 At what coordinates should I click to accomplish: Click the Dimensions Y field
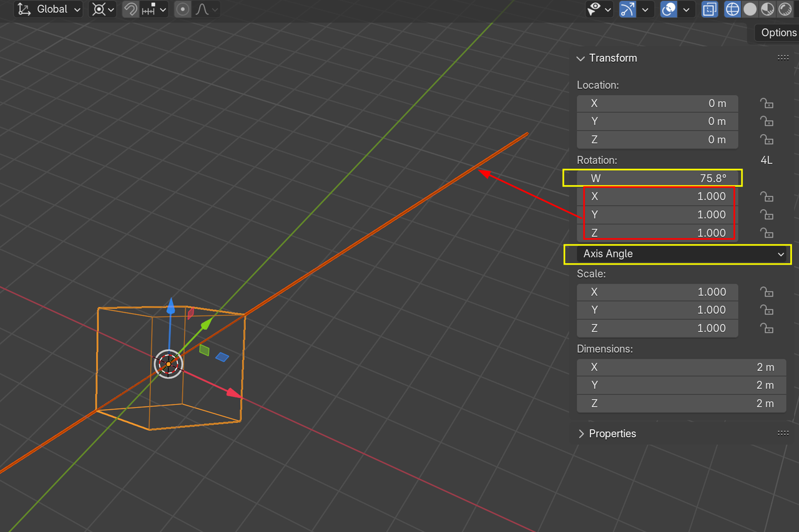[681, 385]
